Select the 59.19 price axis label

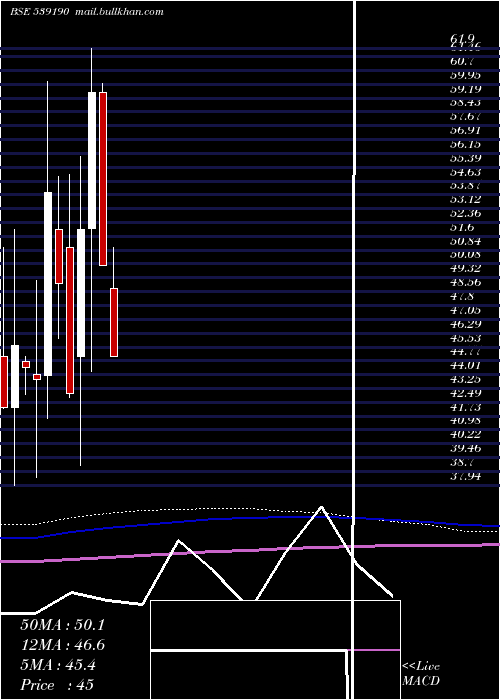pyautogui.click(x=465, y=89)
